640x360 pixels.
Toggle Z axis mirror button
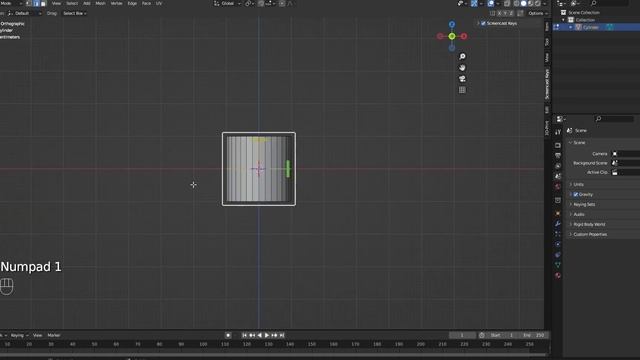point(511,13)
